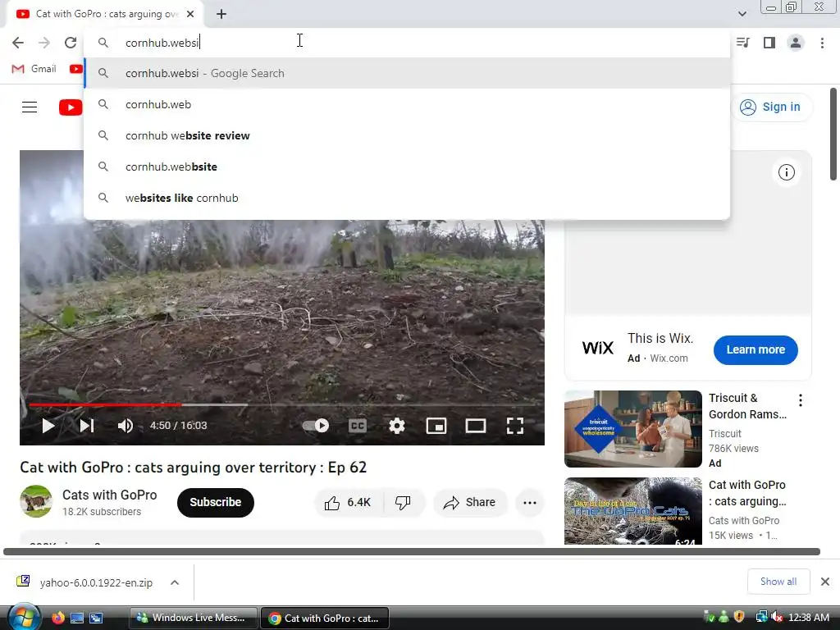The image size is (840, 630).
Task: Launch Firefox from the quick launch
Action: [58, 618]
